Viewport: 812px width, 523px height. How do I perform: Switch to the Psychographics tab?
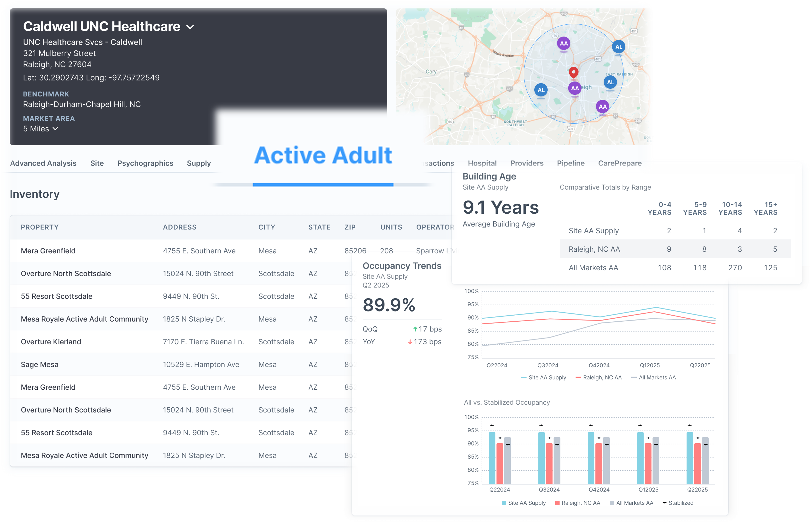145,163
